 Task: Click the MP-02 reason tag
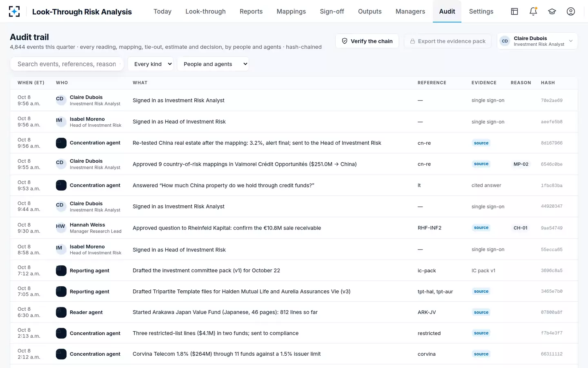coord(521,164)
